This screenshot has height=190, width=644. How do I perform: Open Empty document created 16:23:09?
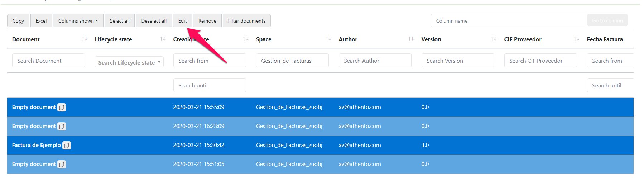pos(34,126)
